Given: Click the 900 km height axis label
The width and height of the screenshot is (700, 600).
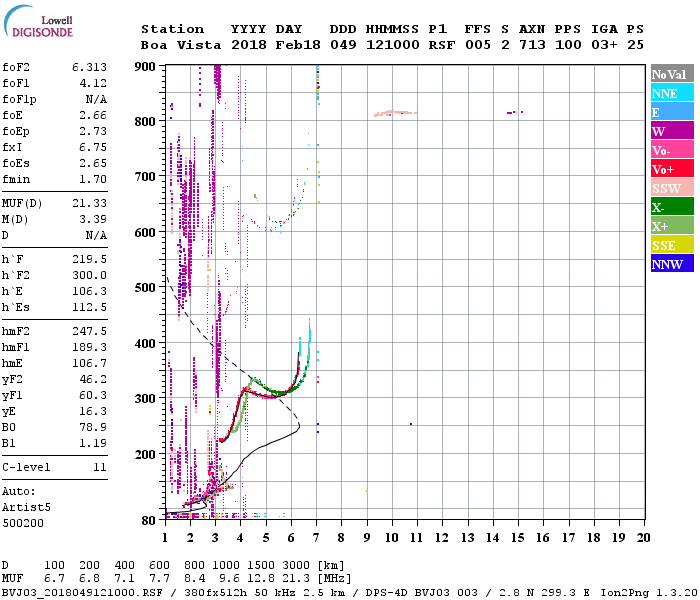Looking at the screenshot, I should pyautogui.click(x=145, y=67).
